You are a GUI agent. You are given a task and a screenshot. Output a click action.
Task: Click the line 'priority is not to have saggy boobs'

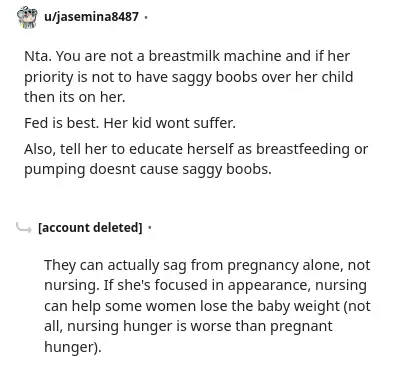click(189, 77)
